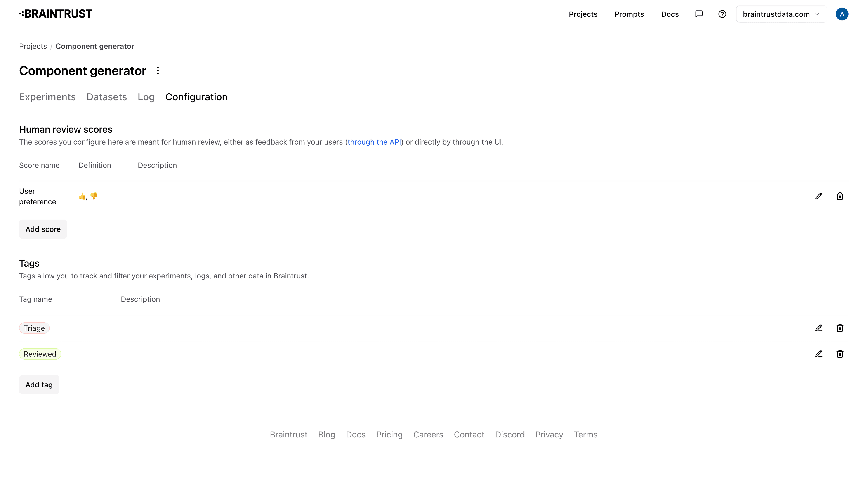
Task: Open Docs from the top navigation
Action: tap(670, 14)
